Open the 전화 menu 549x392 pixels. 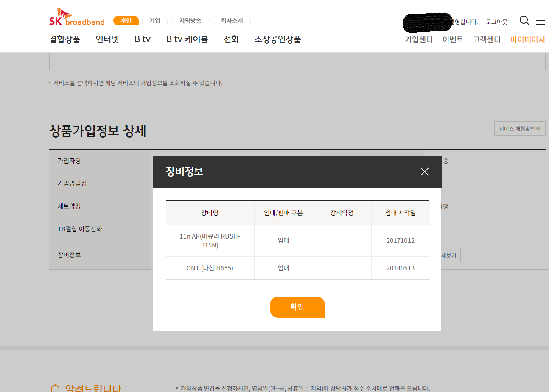[x=231, y=39]
